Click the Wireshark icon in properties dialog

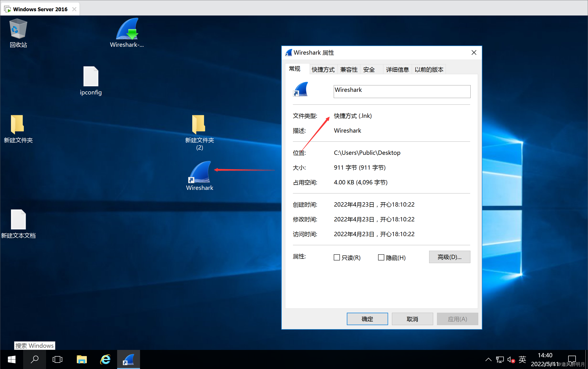(301, 89)
